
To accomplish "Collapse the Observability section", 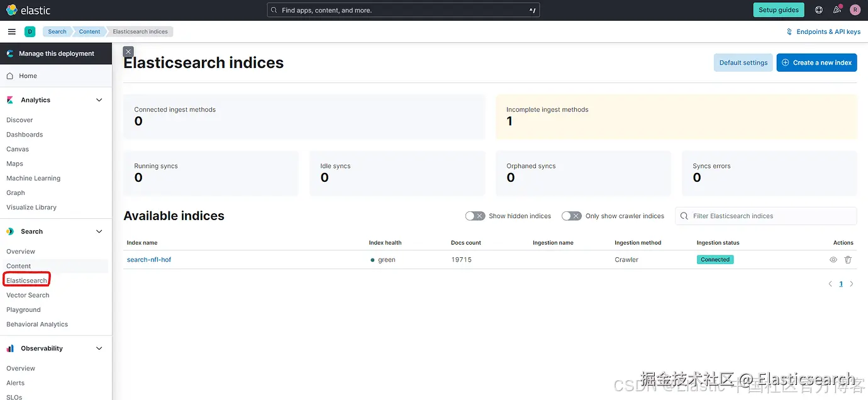I will click(x=99, y=348).
